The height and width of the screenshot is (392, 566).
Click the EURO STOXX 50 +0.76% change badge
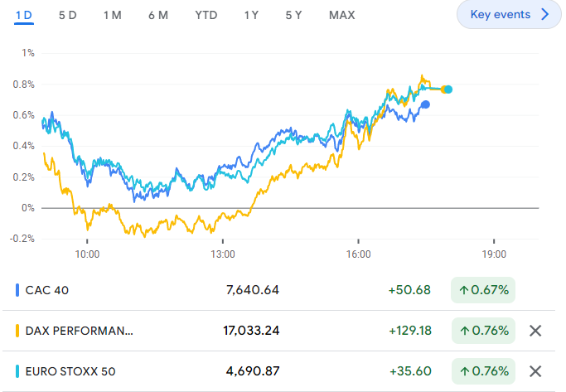(483, 371)
